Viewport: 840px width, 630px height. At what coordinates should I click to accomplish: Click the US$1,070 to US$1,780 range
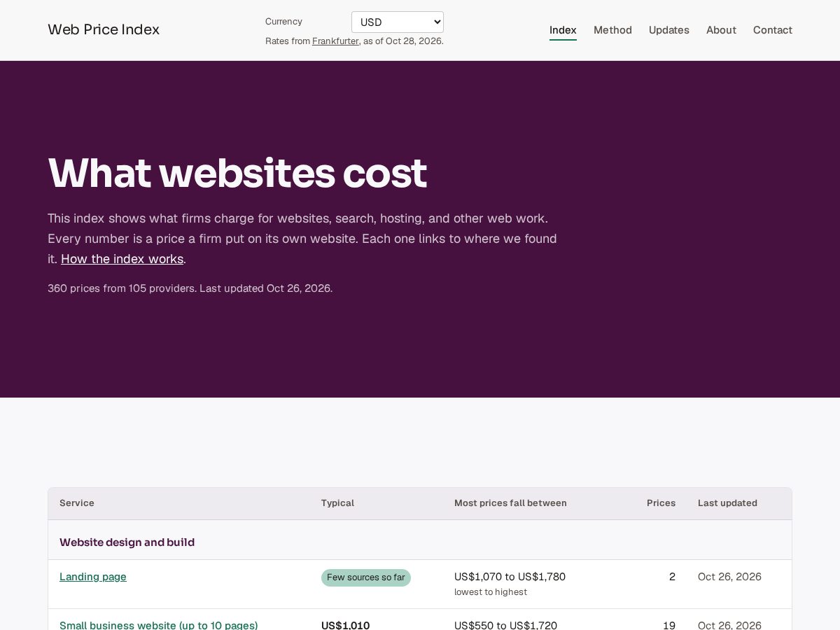tap(510, 577)
